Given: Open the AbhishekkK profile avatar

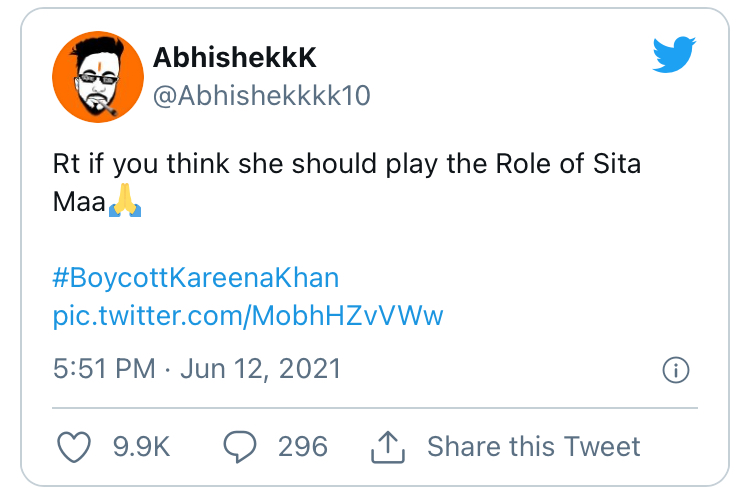Looking at the screenshot, I should 98,77.
